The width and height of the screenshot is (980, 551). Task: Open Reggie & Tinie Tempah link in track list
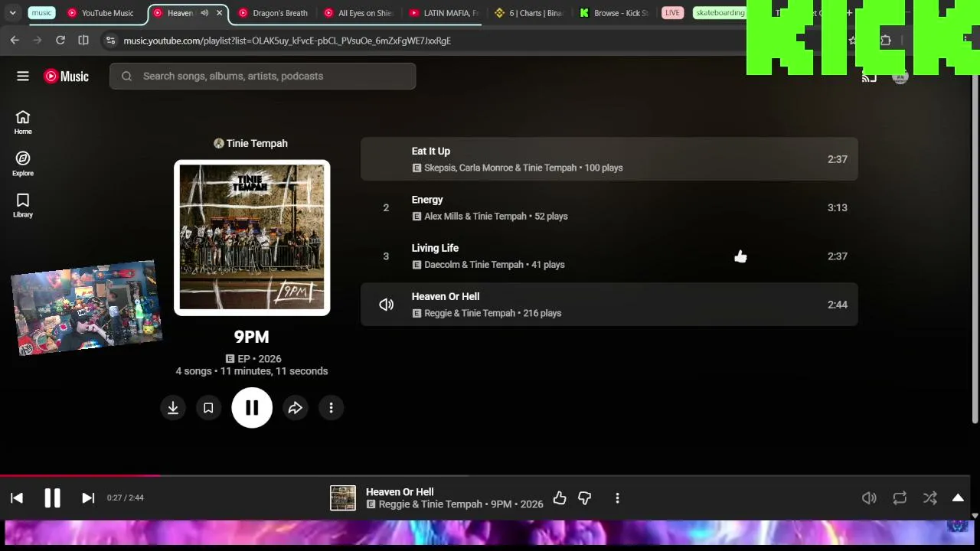pos(470,313)
